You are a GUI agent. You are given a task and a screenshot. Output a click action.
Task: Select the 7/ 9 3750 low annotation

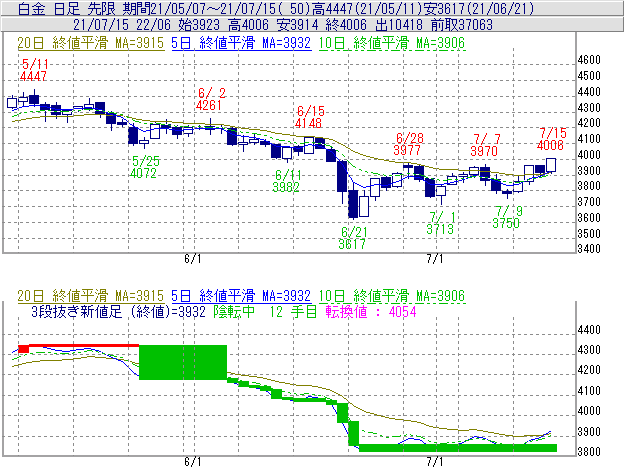pos(507,217)
